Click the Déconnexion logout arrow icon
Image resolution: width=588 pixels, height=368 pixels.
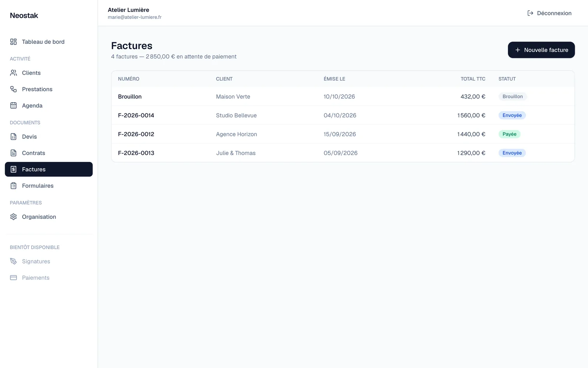click(530, 13)
